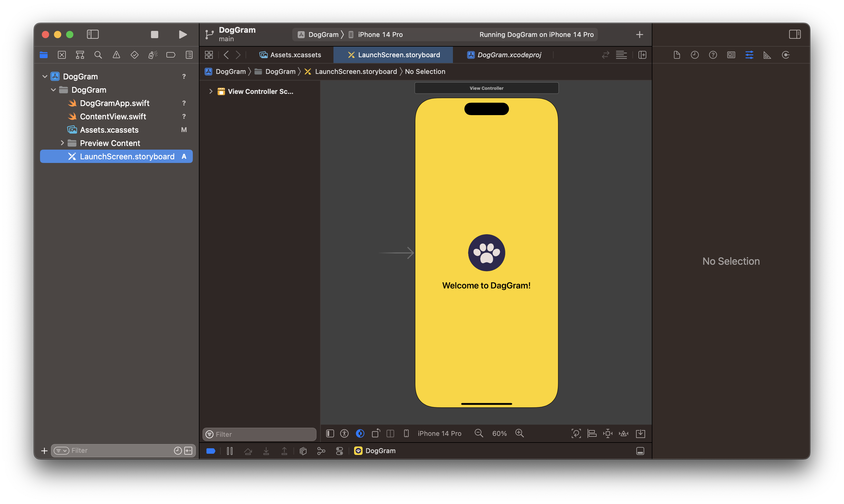Open the Debug navigator icon
The image size is (844, 504).
[x=152, y=55]
